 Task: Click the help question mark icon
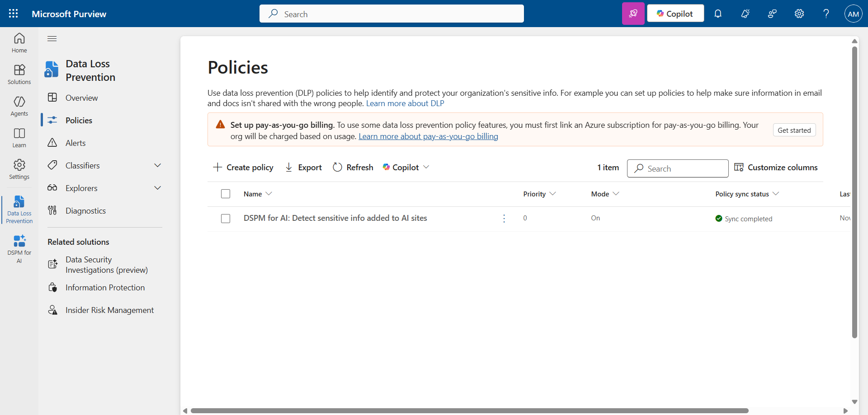point(826,14)
